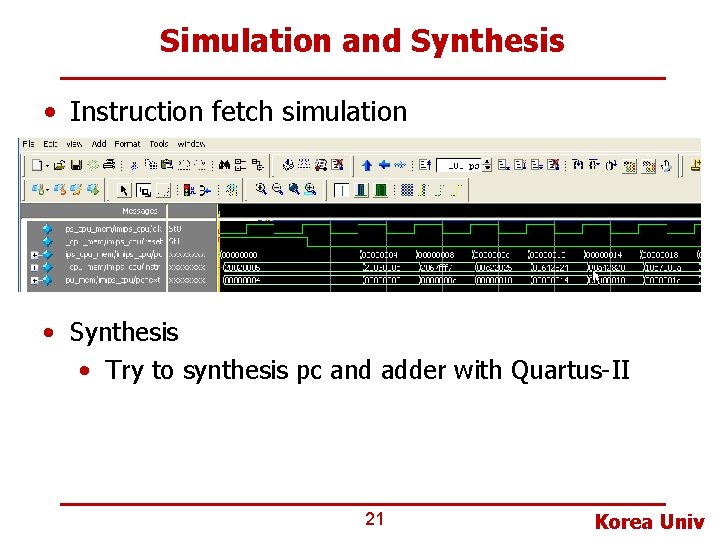Click the Compile hand-tool icon
This screenshot has height=540, width=720.
coord(288,164)
